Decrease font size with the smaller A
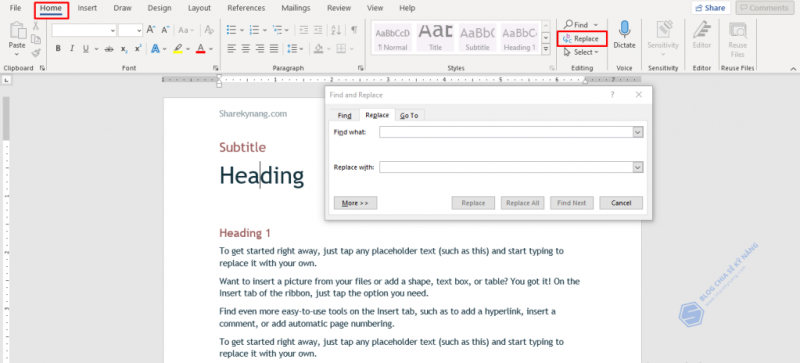Viewport: 800px width, 363px height. [165, 30]
